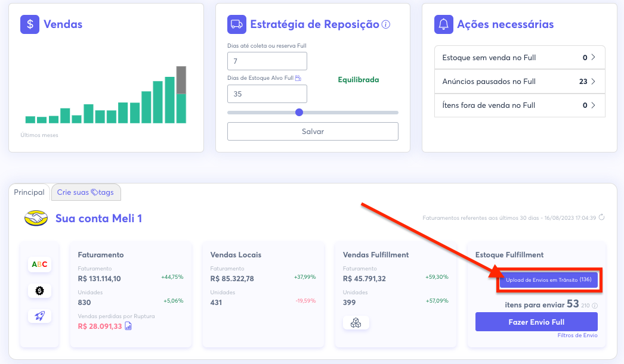Expand Estoque sem venda no Full row
This screenshot has width=624, height=364.
(x=520, y=58)
